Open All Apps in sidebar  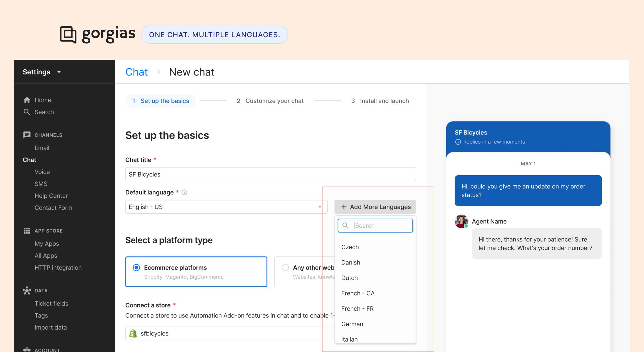click(46, 256)
